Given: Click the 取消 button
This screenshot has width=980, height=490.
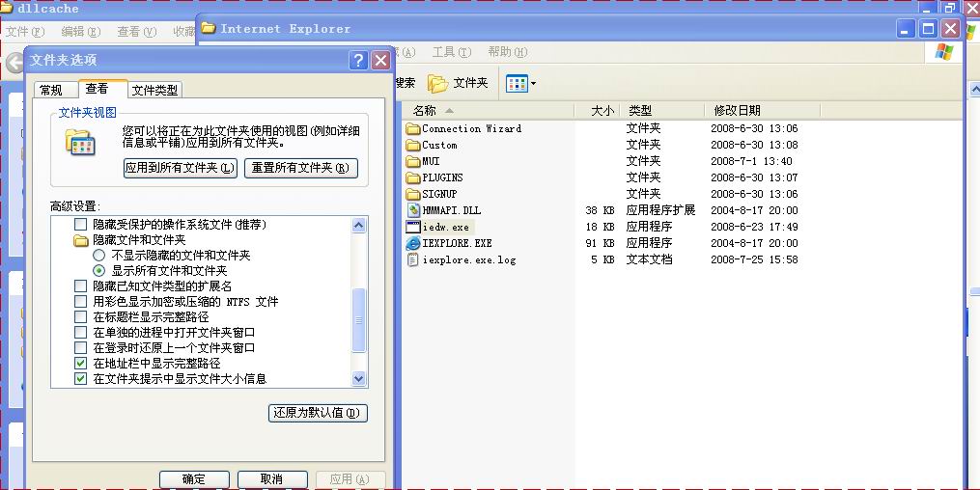Looking at the screenshot, I should pyautogui.click(x=271, y=478).
